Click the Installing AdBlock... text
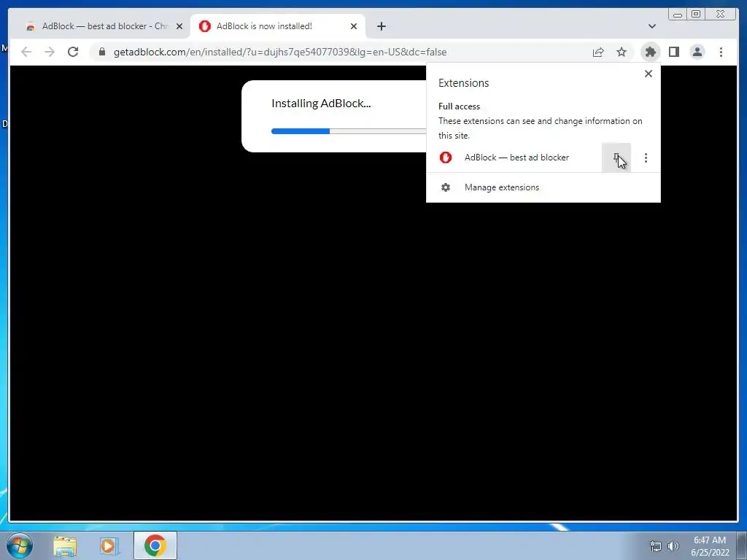The width and height of the screenshot is (747, 560). point(321,104)
